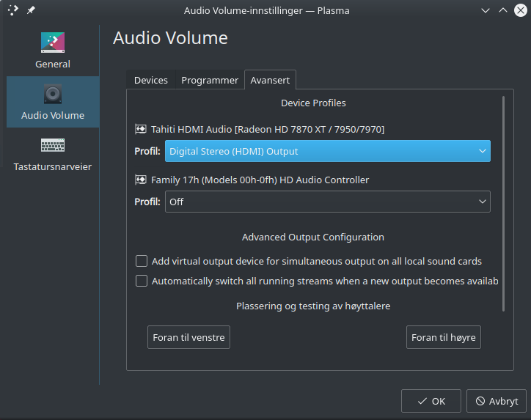This screenshot has height=420, width=531.
Task: Select the Avansert tab
Action: click(x=270, y=80)
